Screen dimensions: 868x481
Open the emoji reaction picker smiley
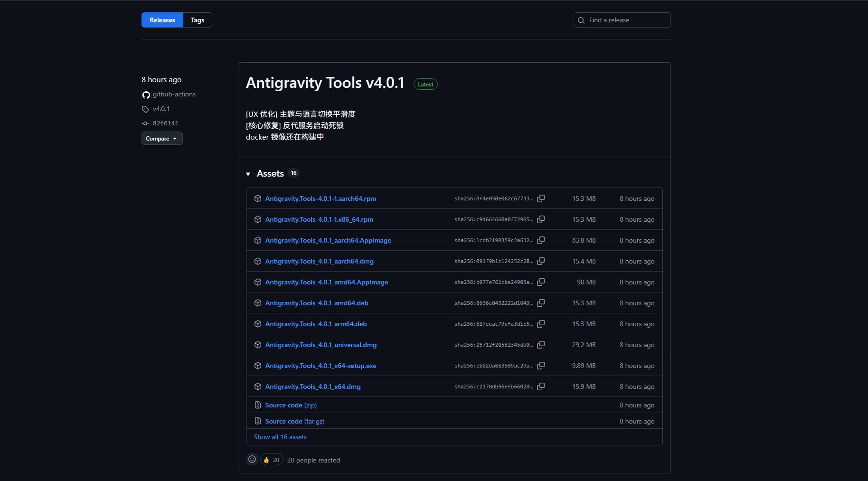(252, 459)
